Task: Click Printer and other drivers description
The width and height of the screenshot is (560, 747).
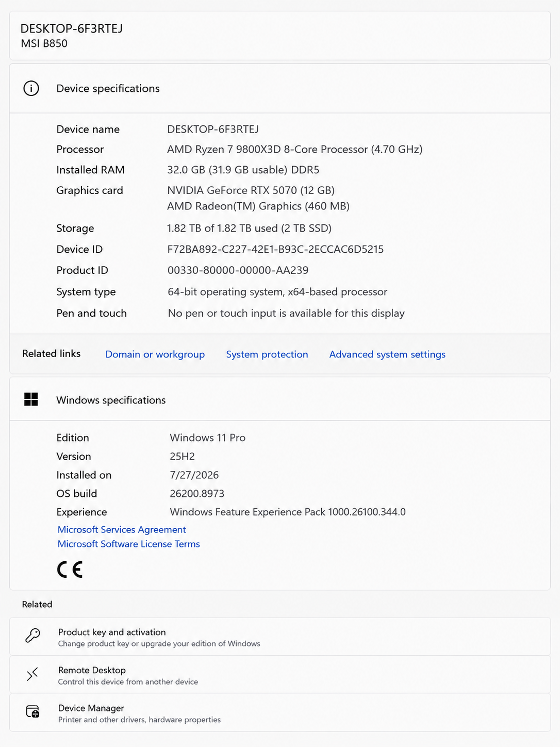Action: pyautogui.click(x=139, y=720)
